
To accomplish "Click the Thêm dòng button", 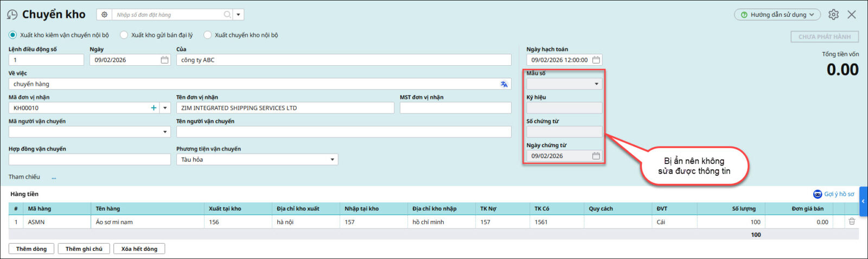I will (x=31, y=249).
